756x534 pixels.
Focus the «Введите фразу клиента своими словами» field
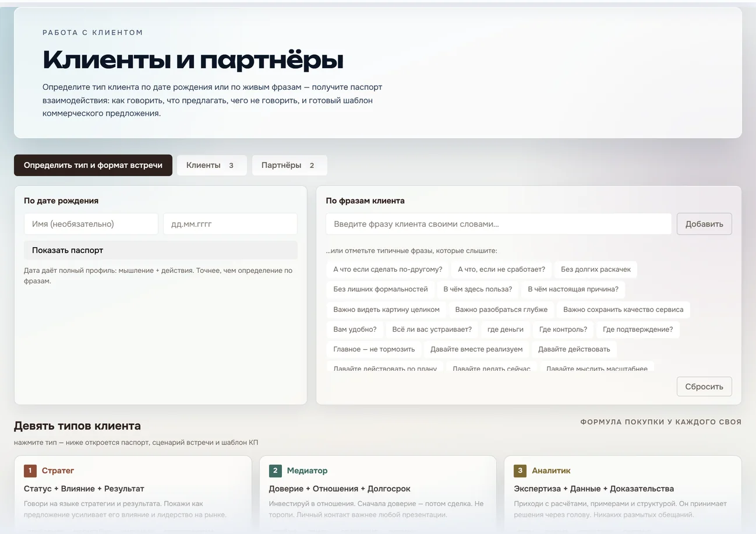pyautogui.click(x=499, y=224)
